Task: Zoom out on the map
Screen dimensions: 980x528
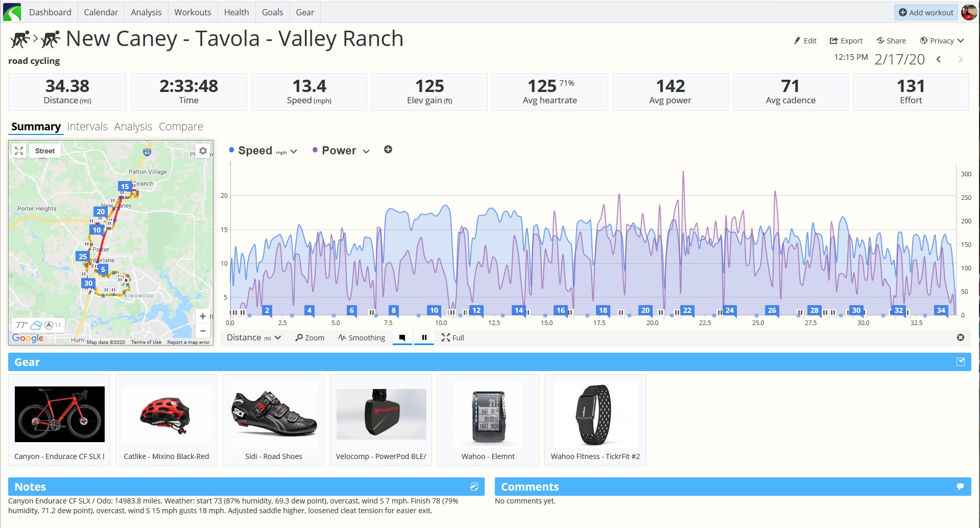Action: (x=203, y=331)
